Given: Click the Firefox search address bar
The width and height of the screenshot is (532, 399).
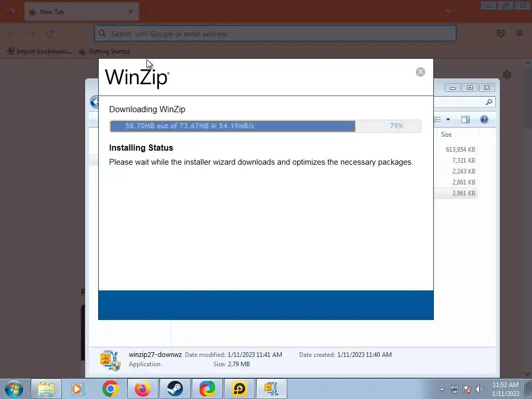Looking at the screenshot, I should 275,34.
